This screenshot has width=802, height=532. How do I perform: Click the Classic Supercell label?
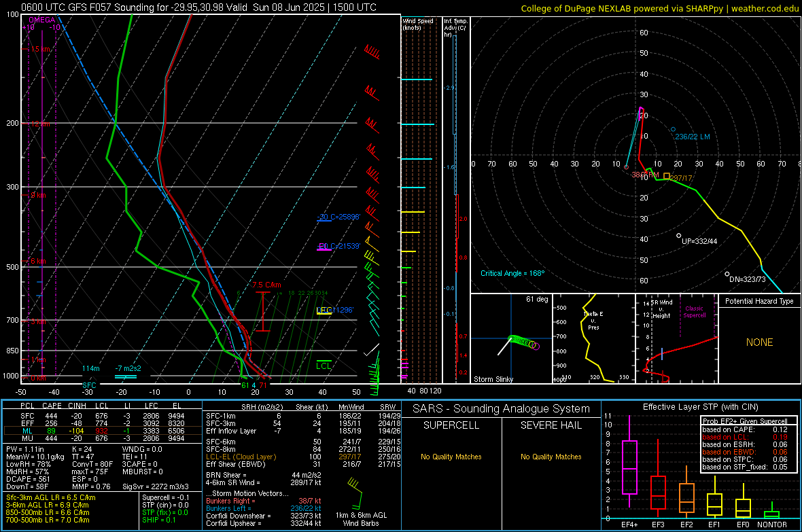coord(695,312)
